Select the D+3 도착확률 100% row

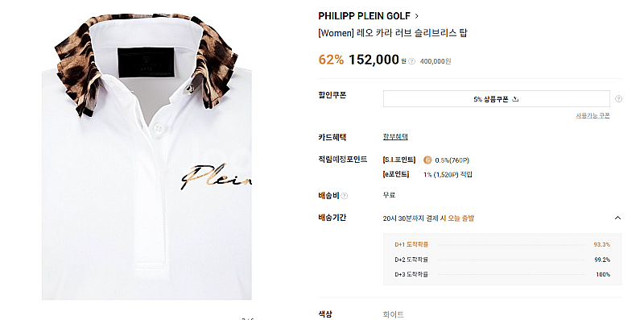[502, 274]
